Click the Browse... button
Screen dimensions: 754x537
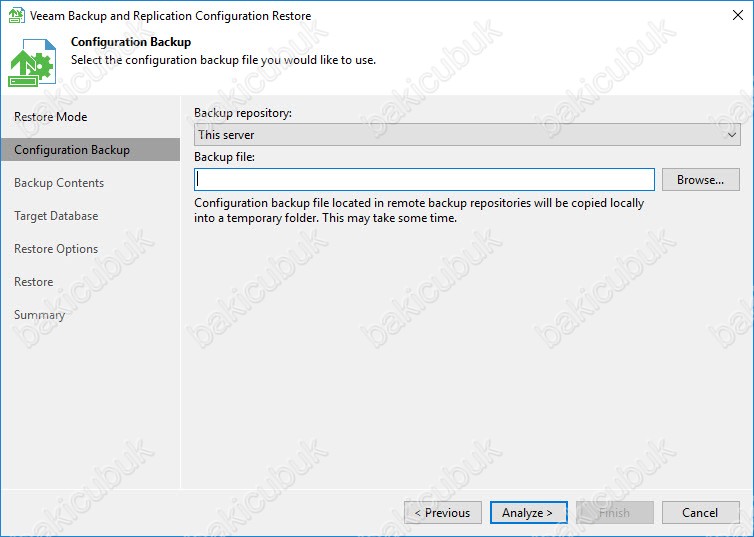pos(701,180)
